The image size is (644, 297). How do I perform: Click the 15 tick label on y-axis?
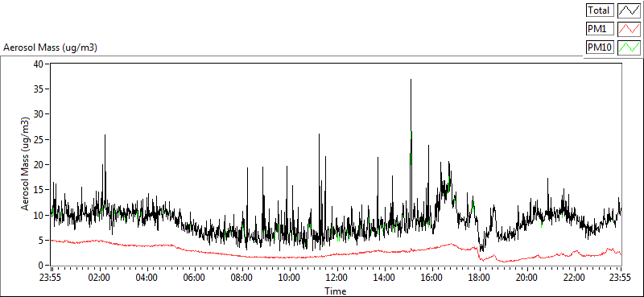click(39, 190)
